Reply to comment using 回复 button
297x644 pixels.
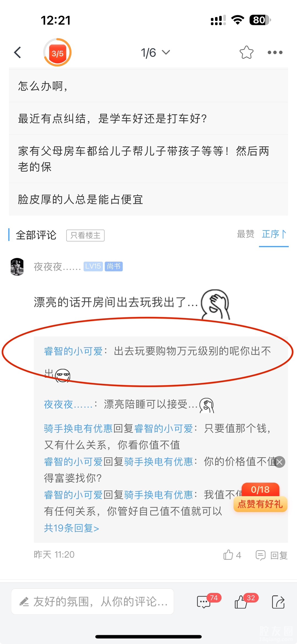pyautogui.click(x=272, y=555)
